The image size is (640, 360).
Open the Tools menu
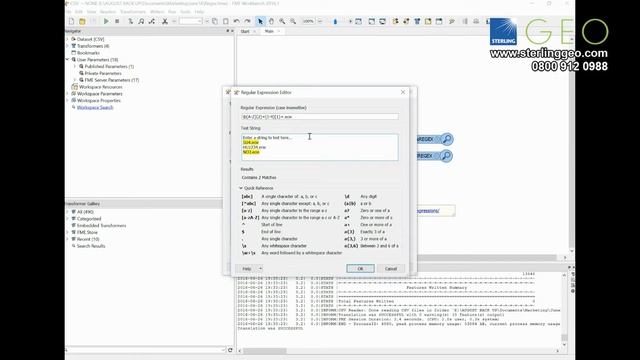(x=185, y=12)
